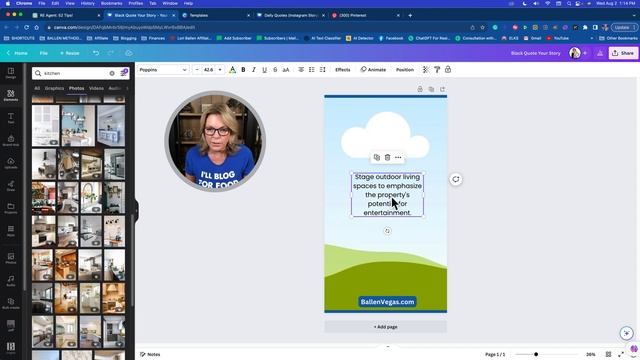Open text Effects panel
Viewport: 640px width, 360px height.
coord(342,70)
